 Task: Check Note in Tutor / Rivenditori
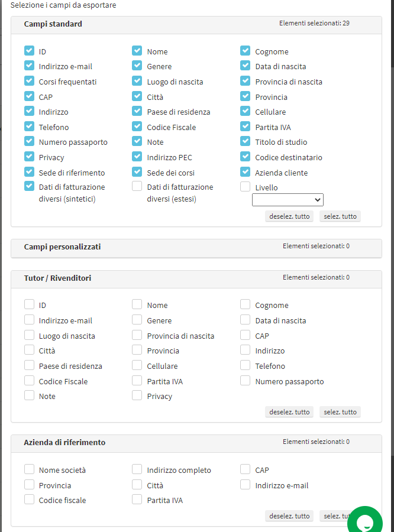coord(29,395)
